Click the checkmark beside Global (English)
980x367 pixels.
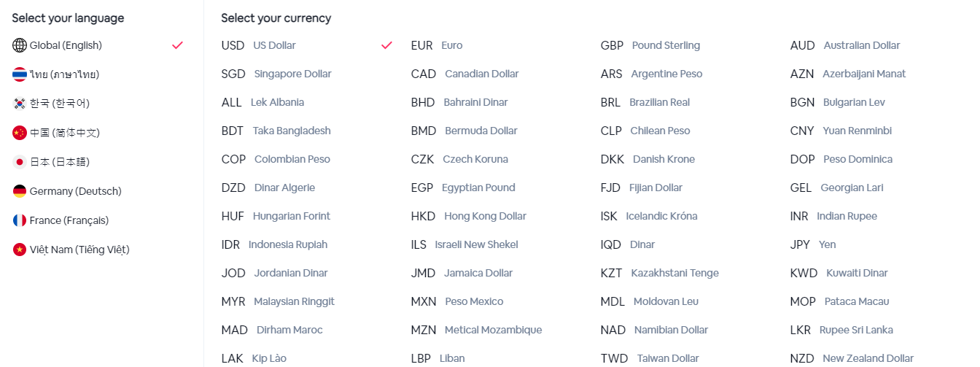pos(177,45)
